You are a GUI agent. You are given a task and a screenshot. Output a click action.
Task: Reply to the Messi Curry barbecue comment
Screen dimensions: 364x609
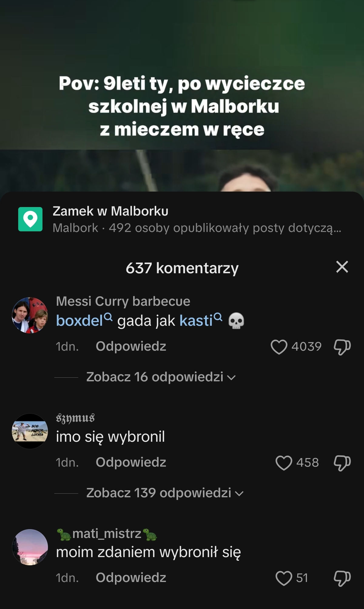[131, 346]
